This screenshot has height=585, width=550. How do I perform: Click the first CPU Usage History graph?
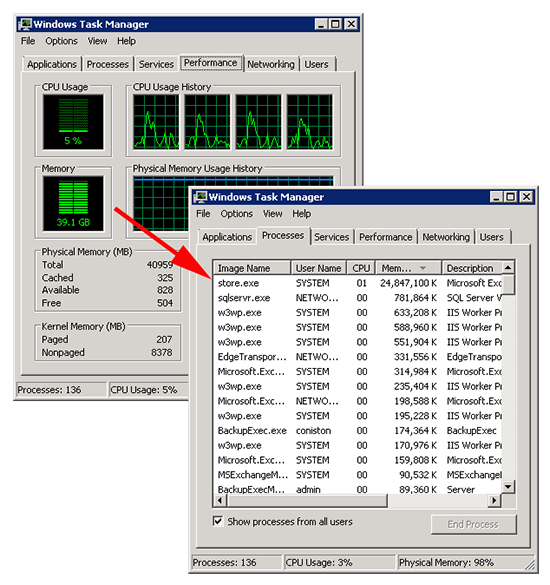[x=156, y=122]
